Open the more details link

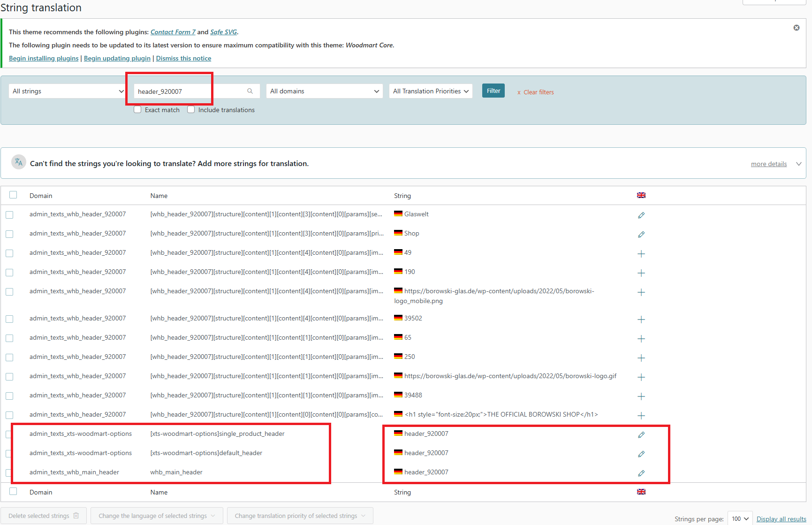[x=769, y=164]
